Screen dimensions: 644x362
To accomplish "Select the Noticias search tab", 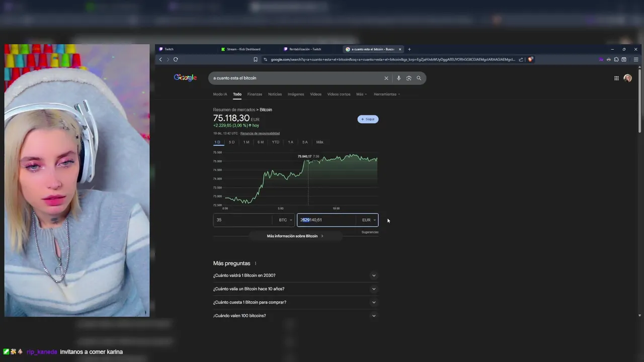I will 275,94.
